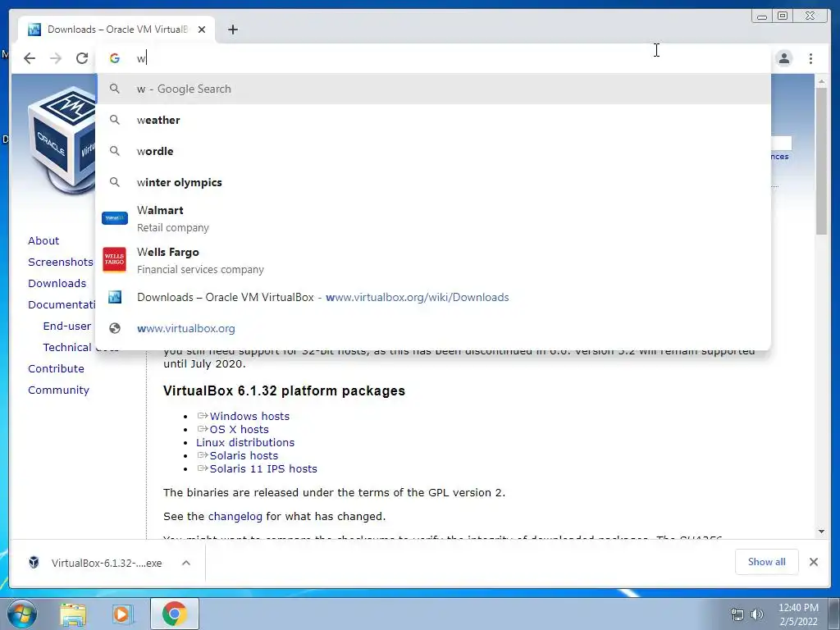Image resolution: width=840 pixels, height=630 pixels.
Task: Choose the www.virtualbox.org suggestion
Action: click(x=434, y=328)
